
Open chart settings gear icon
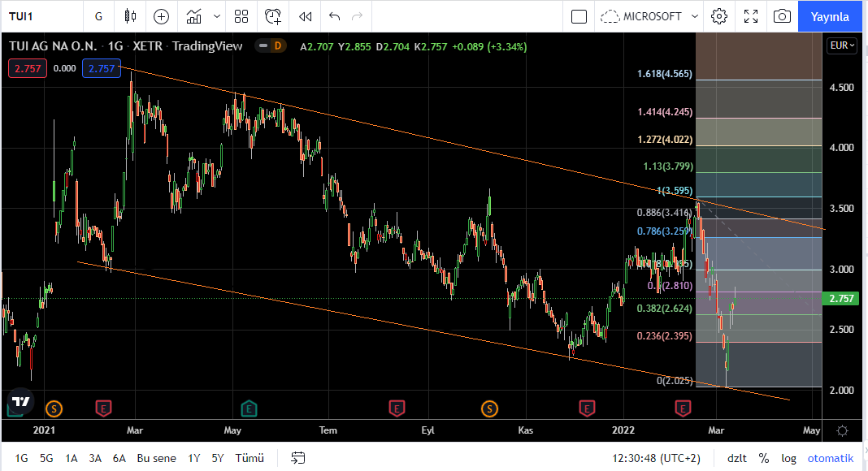[x=719, y=16]
